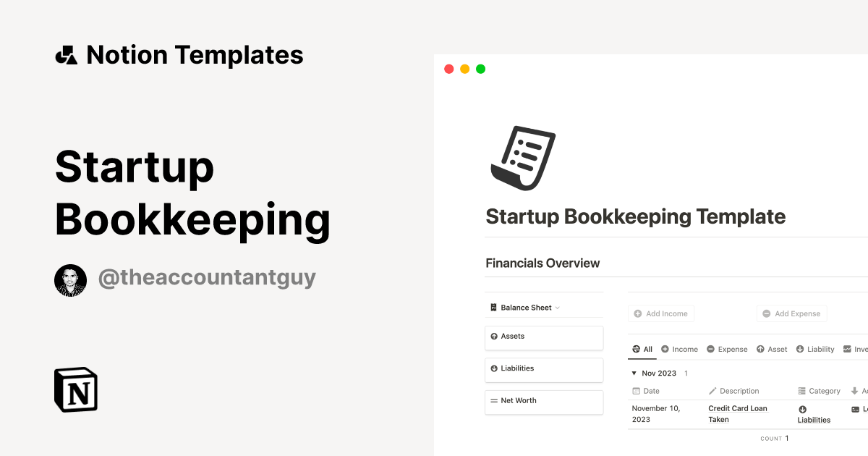Click the Date calendar icon

(x=636, y=391)
